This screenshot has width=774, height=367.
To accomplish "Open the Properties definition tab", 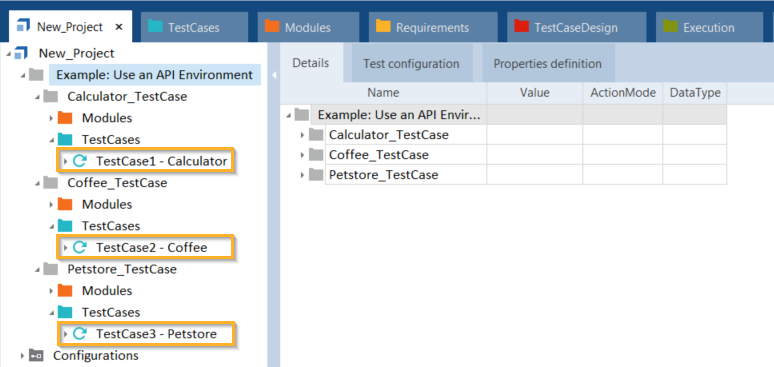I will (548, 64).
